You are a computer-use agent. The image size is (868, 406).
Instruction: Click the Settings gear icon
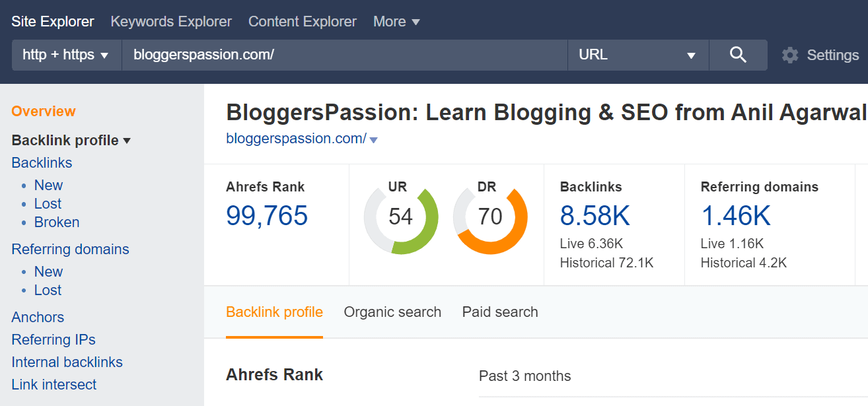(x=790, y=55)
